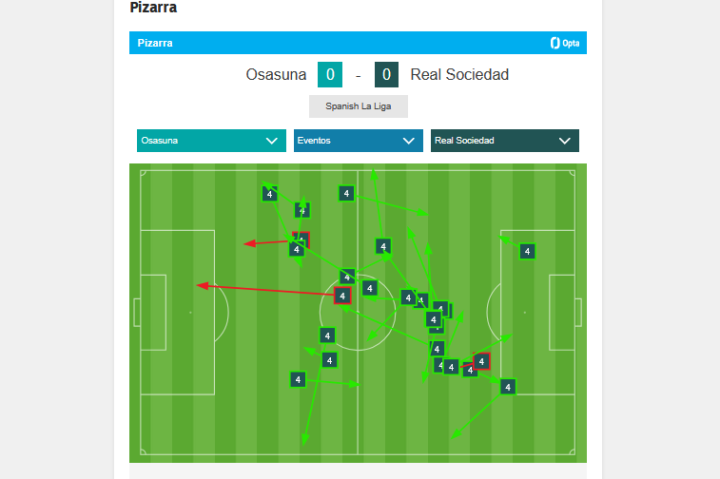Click Osasuna's teal score box
The image size is (720, 479).
[329, 75]
